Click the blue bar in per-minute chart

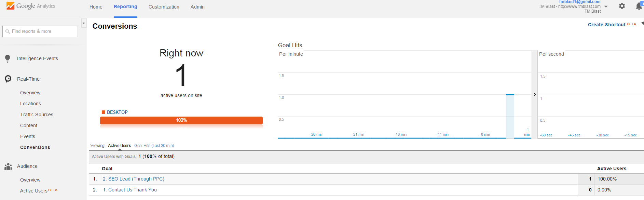tap(510, 116)
